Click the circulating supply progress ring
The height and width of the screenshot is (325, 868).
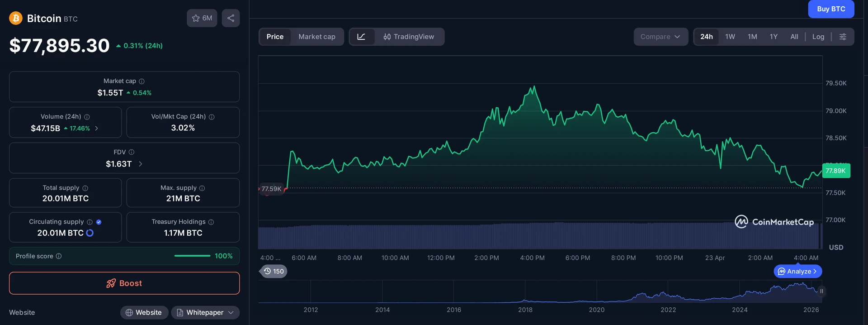click(x=90, y=233)
